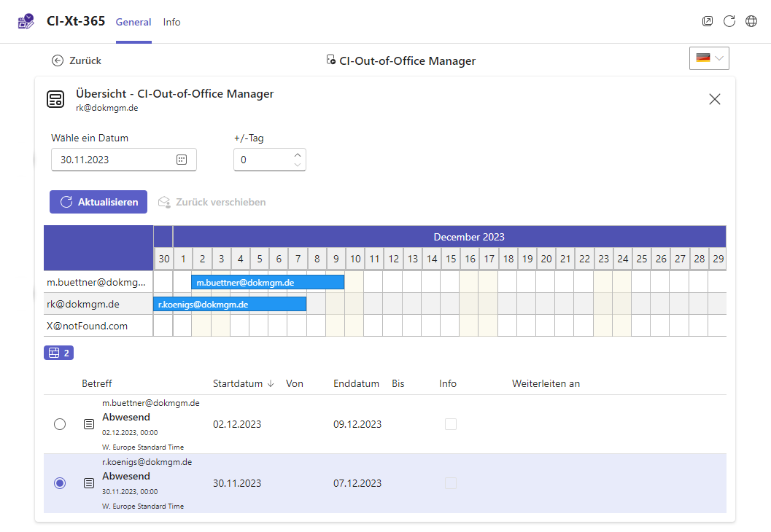Image resolution: width=771 pixels, height=532 pixels.
Task: Click the Aktualisieren button
Action: point(98,202)
